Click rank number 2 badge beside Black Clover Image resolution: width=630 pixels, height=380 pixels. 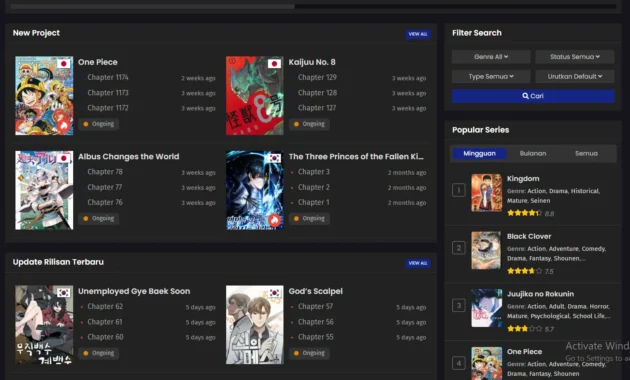tap(458, 248)
